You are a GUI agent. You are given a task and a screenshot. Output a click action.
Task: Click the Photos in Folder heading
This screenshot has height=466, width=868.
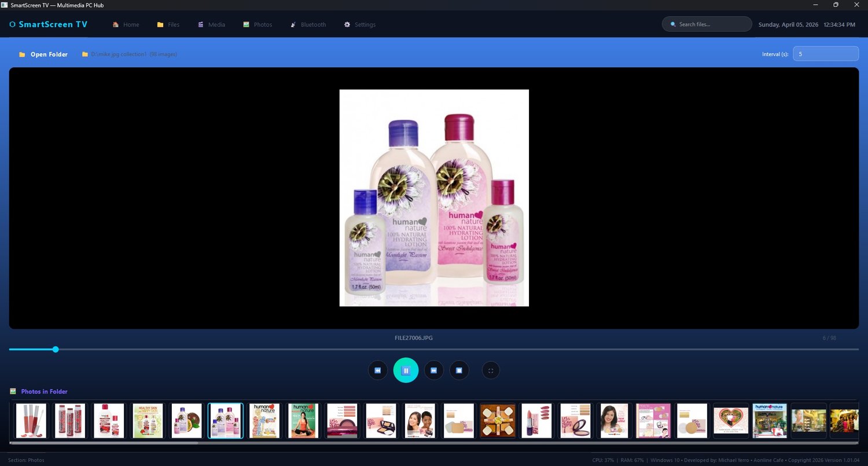point(45,391)
